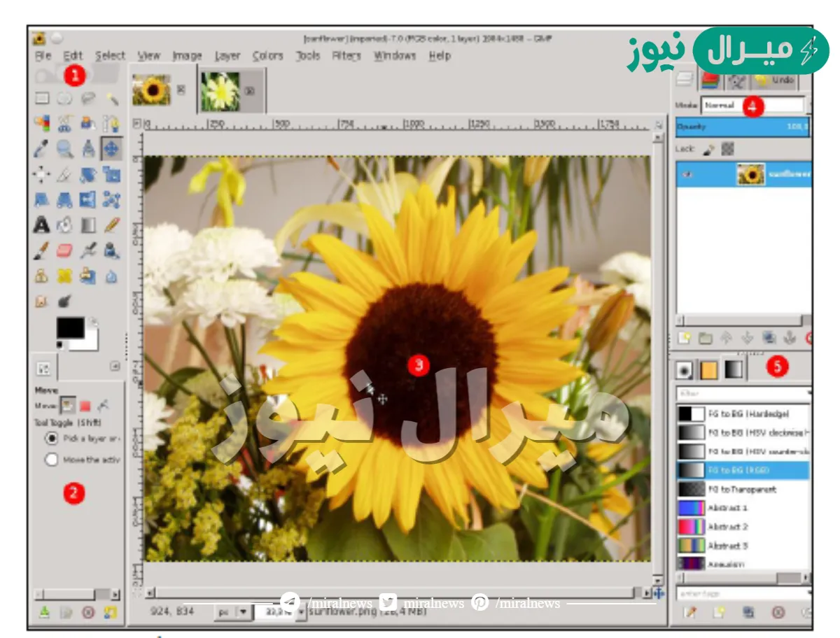The width and height of the screenshot is (840, 638).
Task: Select the Zoom magnifier tool
Action: 66,148
